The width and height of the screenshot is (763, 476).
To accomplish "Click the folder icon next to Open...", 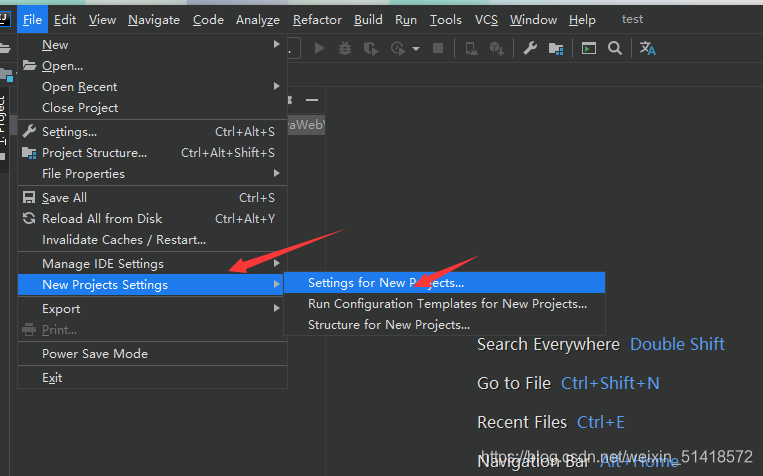I will tap(30, 65).
